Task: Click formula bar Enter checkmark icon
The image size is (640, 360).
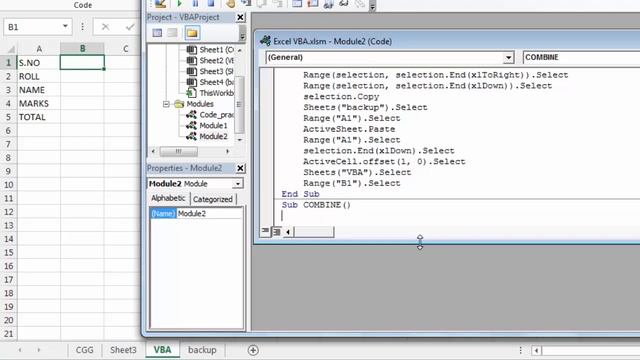Action: pos(130,27)
